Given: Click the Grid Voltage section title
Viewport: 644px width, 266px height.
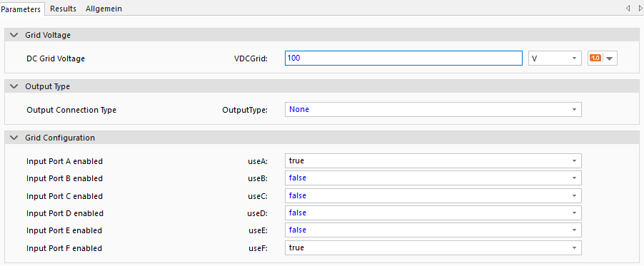Looking at the screenshot, I should [x=48, y=36].
